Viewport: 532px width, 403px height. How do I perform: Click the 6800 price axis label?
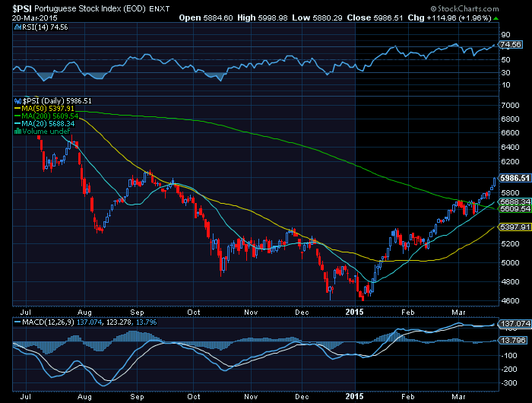510,119
